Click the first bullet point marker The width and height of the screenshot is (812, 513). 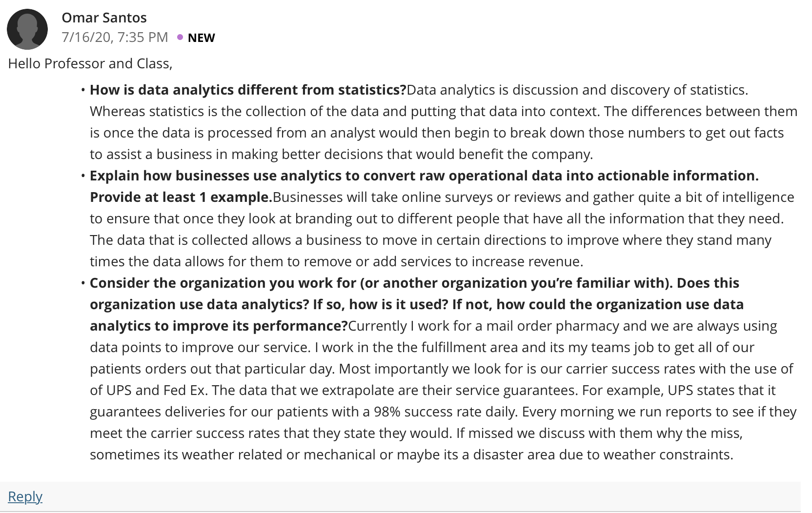tap(83, 90)
